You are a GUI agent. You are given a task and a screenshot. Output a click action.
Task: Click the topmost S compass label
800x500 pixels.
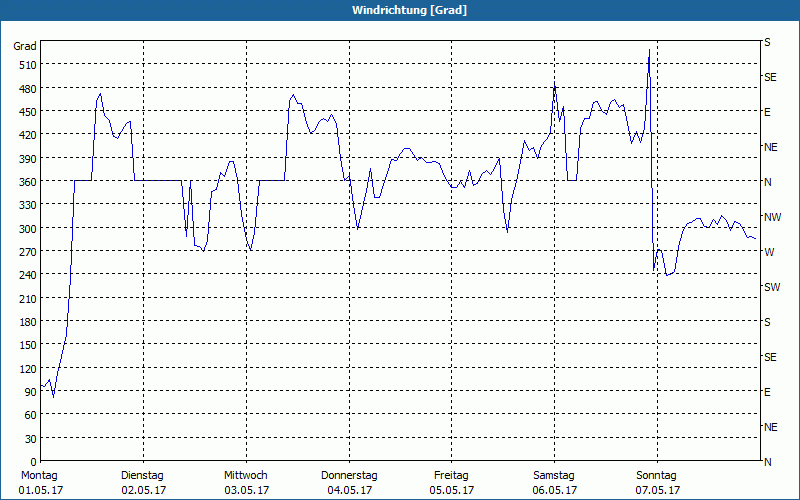coord(767,42)
